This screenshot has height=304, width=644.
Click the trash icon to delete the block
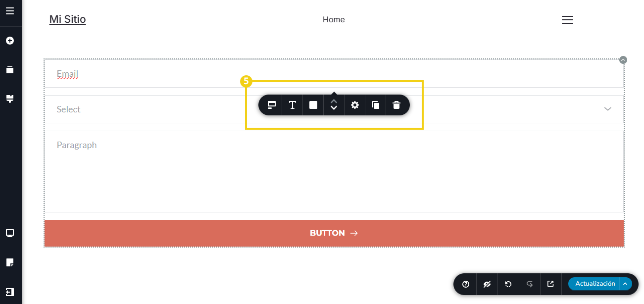396,105
